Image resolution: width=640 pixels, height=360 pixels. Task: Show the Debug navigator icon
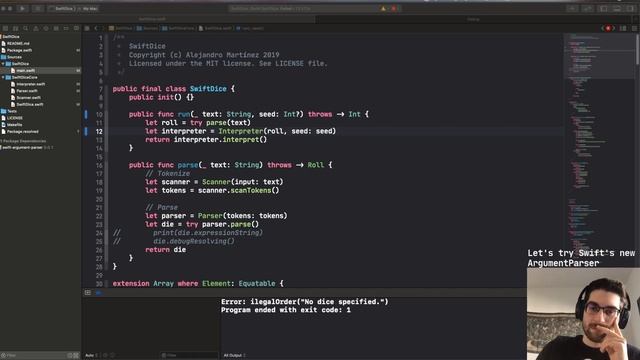[56, 28]
